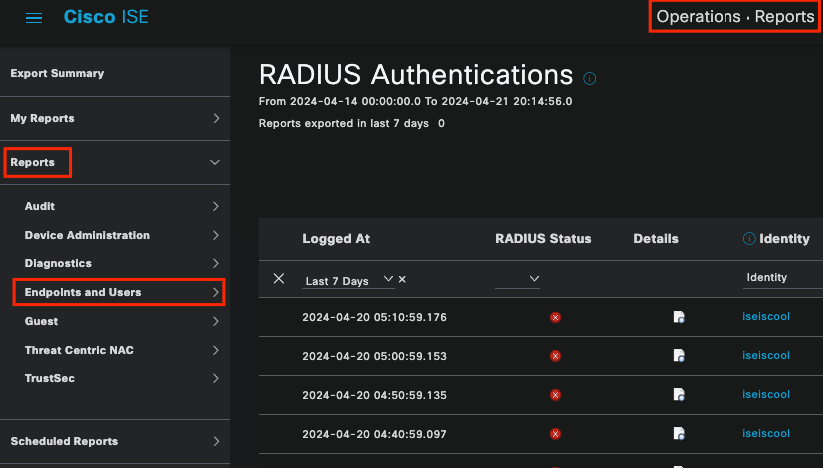Clear all filters with the X icon
This screenshot has height=468, width=823.
279,279
